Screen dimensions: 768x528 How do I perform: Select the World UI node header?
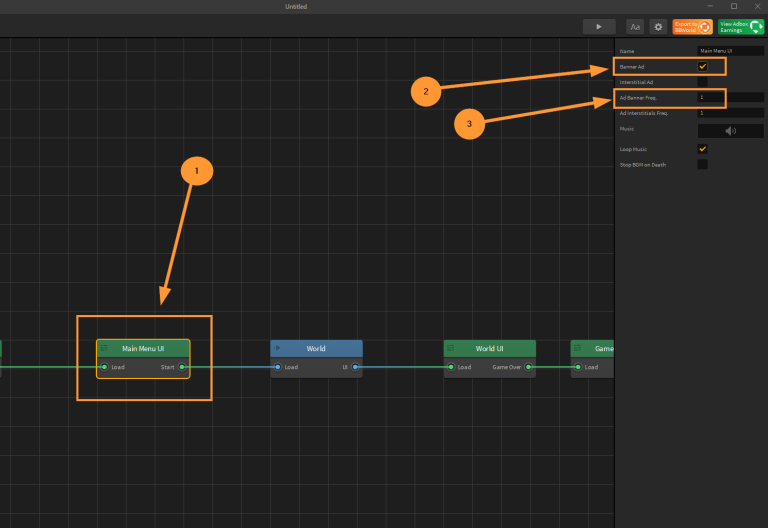point(489,349)
